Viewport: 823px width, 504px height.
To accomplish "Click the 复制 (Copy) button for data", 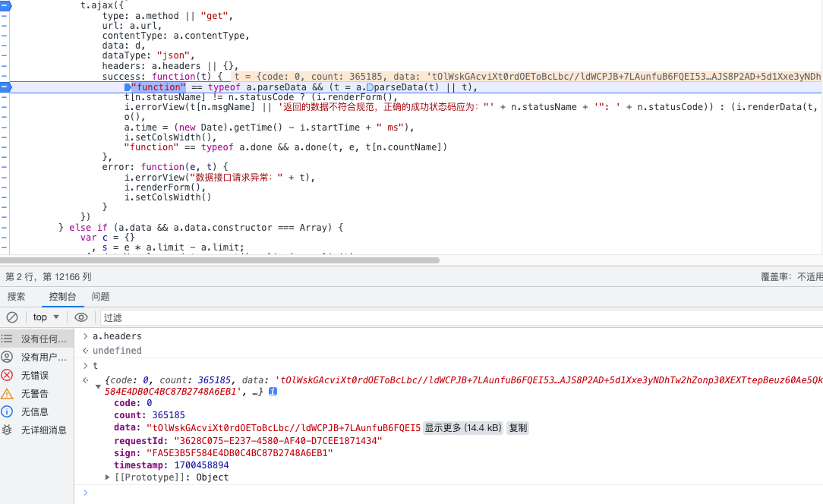I will tap(518, 428).
